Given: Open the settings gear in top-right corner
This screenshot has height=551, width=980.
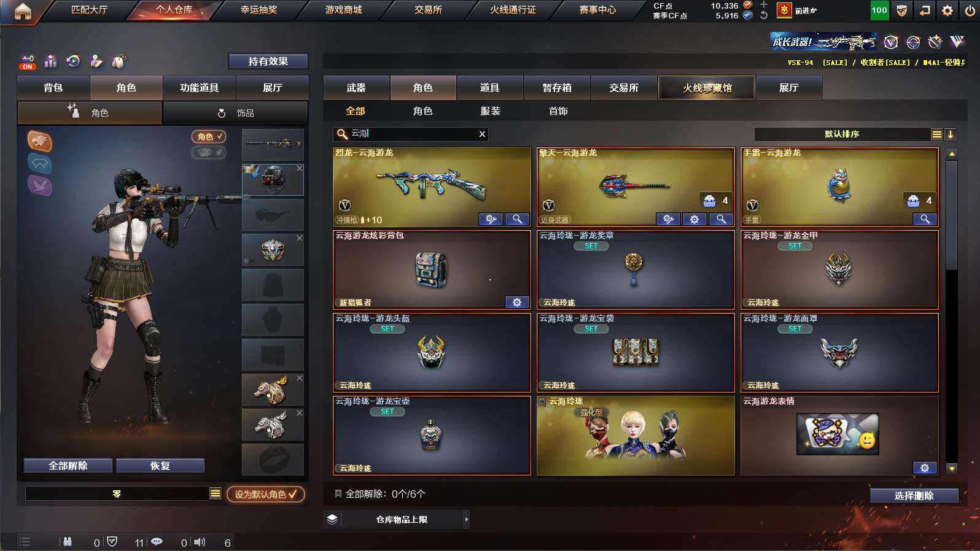Looking at the screenshot, I should 947,10.
